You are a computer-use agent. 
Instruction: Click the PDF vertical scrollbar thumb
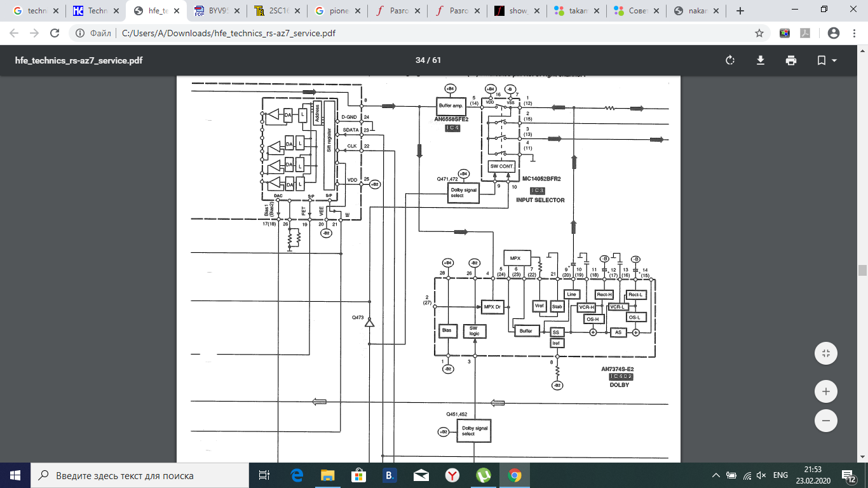click(862, 271)
